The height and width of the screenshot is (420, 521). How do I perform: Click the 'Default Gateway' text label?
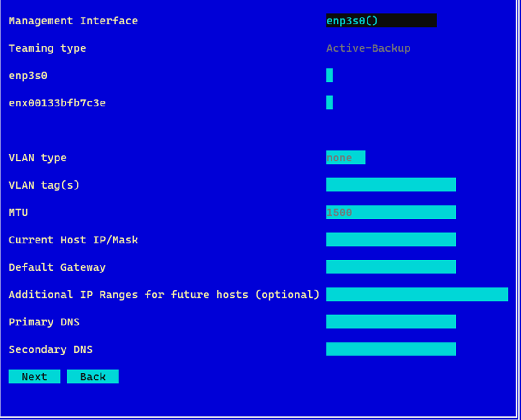[57, 267]
